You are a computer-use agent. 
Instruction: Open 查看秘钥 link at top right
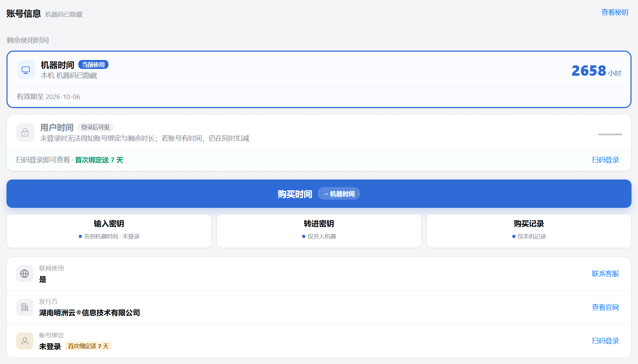coord(615,12)
